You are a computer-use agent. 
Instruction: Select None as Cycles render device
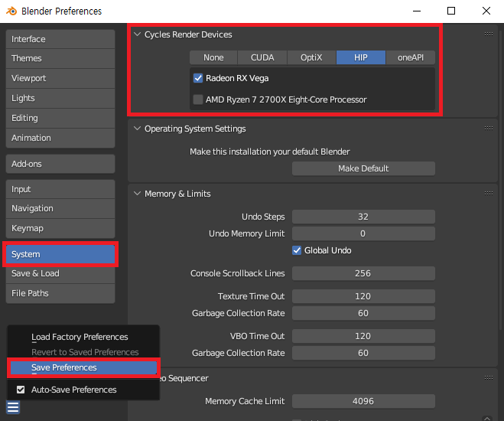tap(213, 57)
